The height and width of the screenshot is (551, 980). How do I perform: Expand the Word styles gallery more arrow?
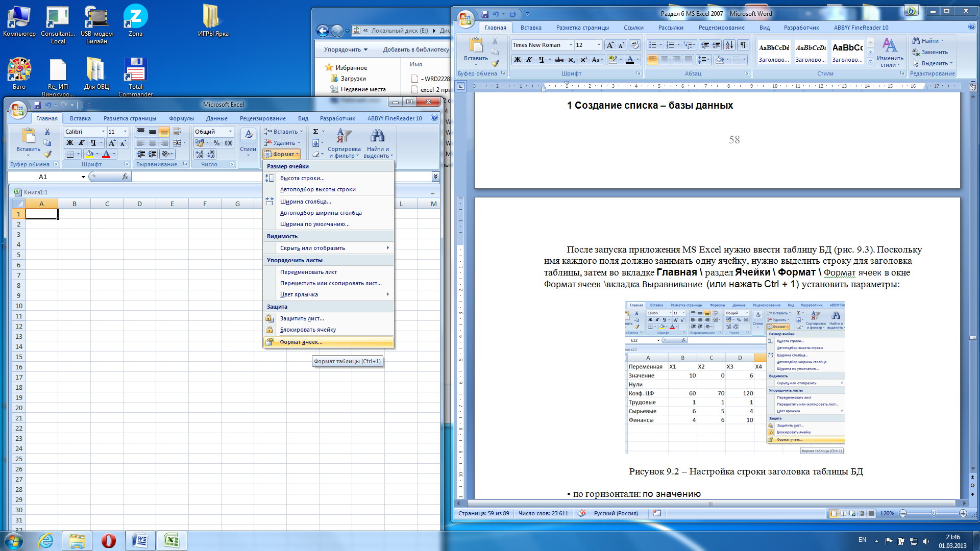870,62
